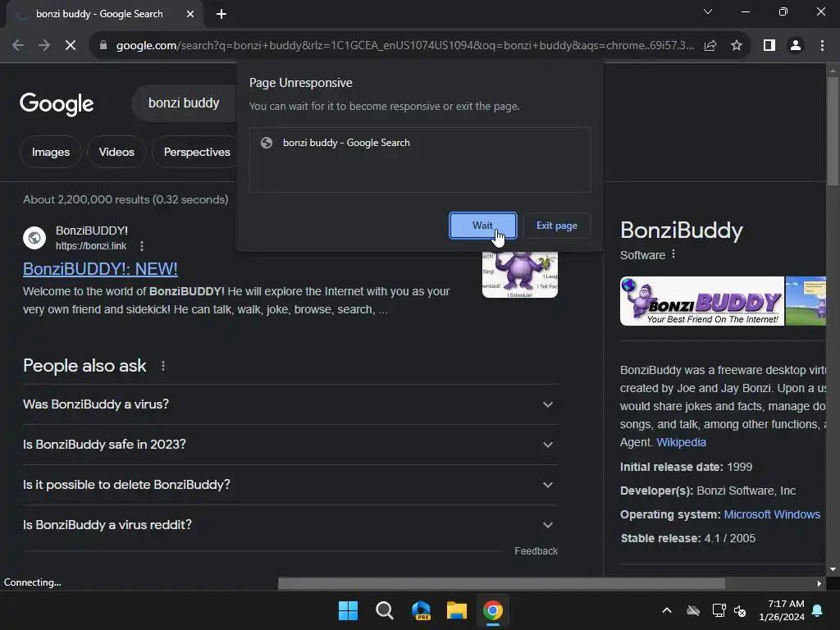Image resolution: width=840 pixels, height=630 pixels.
Task: Open a new tab with plus button
Action: [x=221, y=14]
